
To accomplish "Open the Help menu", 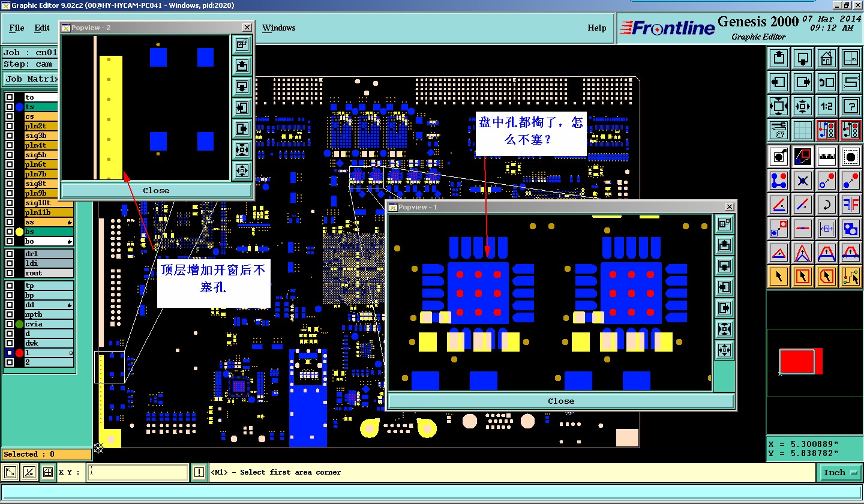I will (597, 28).
